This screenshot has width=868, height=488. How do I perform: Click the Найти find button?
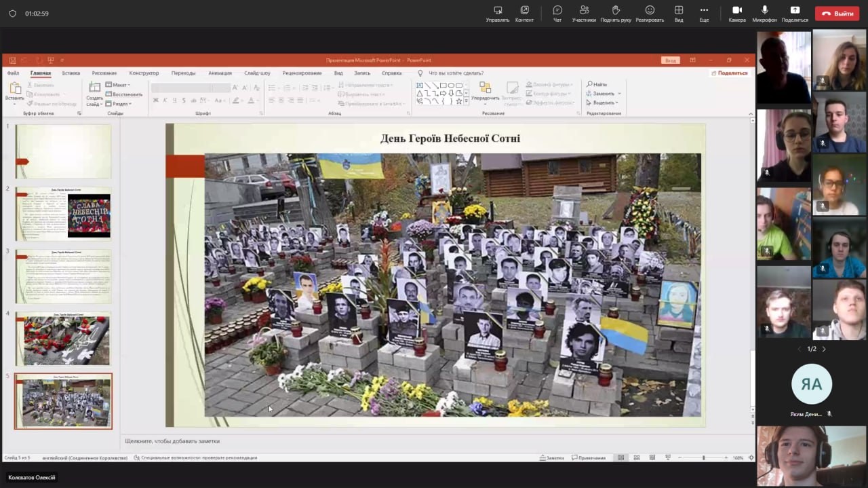pos(597,84)
